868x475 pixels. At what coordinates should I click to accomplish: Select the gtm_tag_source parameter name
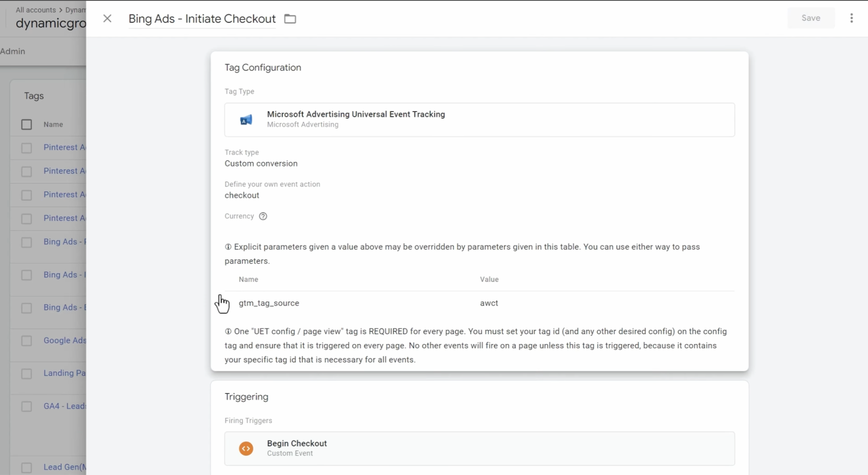[269, 303]
